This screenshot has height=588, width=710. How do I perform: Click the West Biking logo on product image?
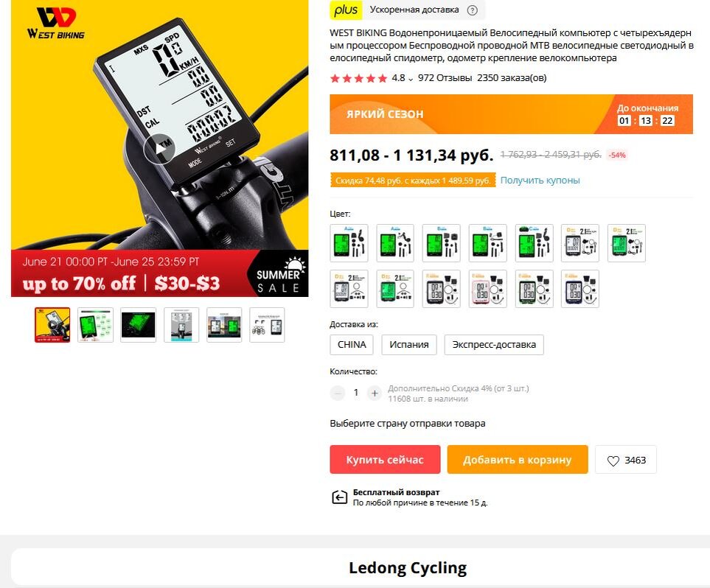point(55,24)
